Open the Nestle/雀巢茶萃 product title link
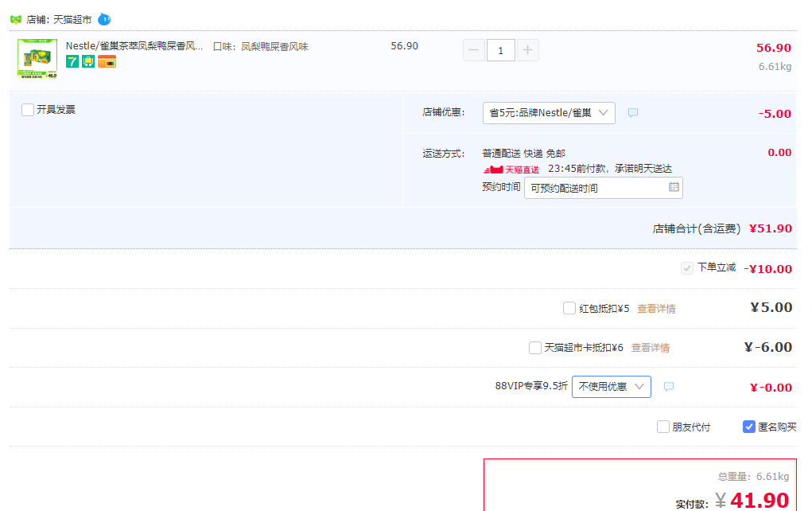812x511 pixels. click(134, 46)
